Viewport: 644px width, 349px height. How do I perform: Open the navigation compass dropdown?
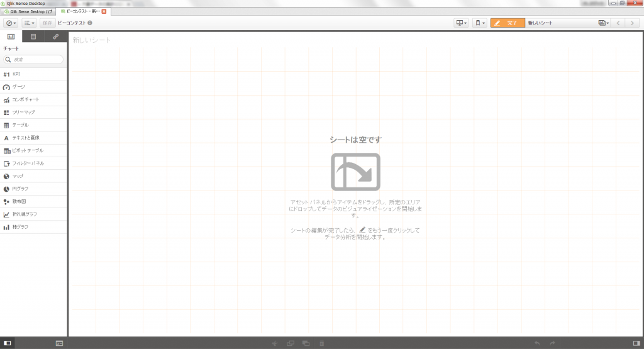tap(11, 23)
